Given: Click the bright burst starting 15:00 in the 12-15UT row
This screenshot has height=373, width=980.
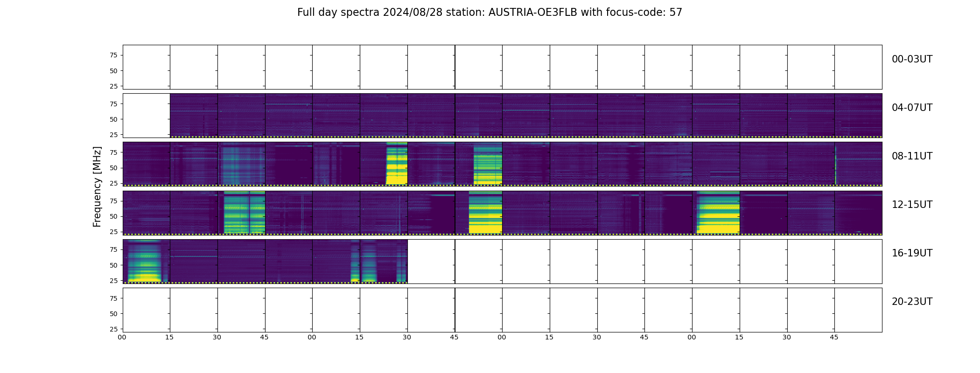Looking at the screenshot, I should coord(718,213).
